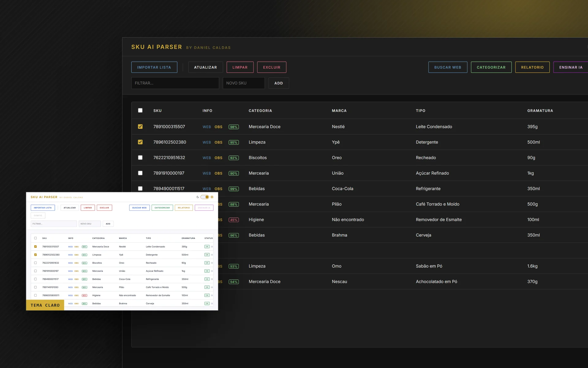Click IMPORTAR LISTA in the dark window
588x368 pixels.
154,67
